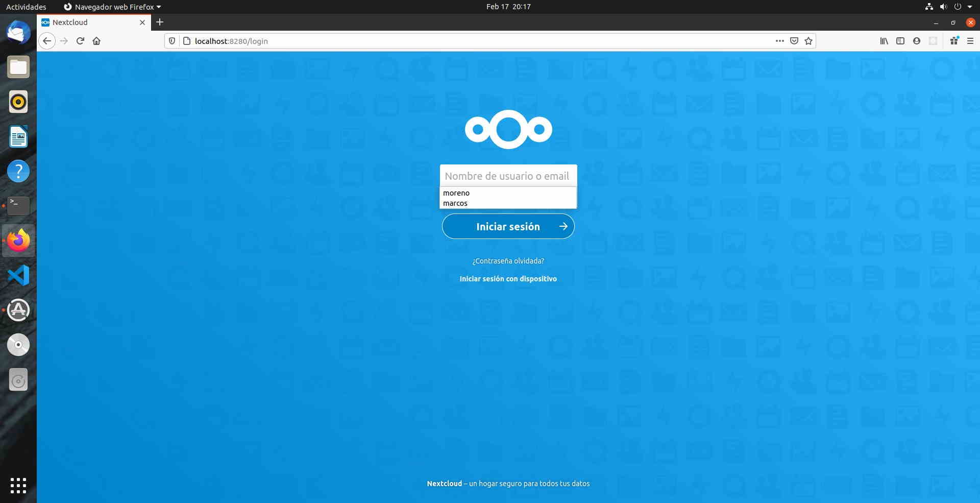Open the extensions icon with notification dot
This screenshot has width=980, height=503.
coord(954,41)
